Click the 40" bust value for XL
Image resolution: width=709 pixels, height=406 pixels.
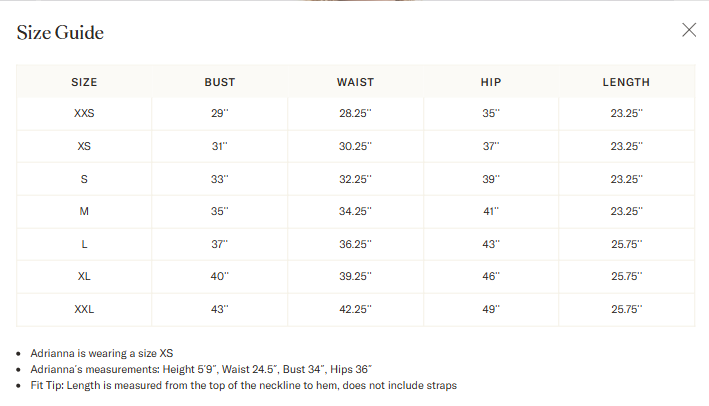pos(220,276)
